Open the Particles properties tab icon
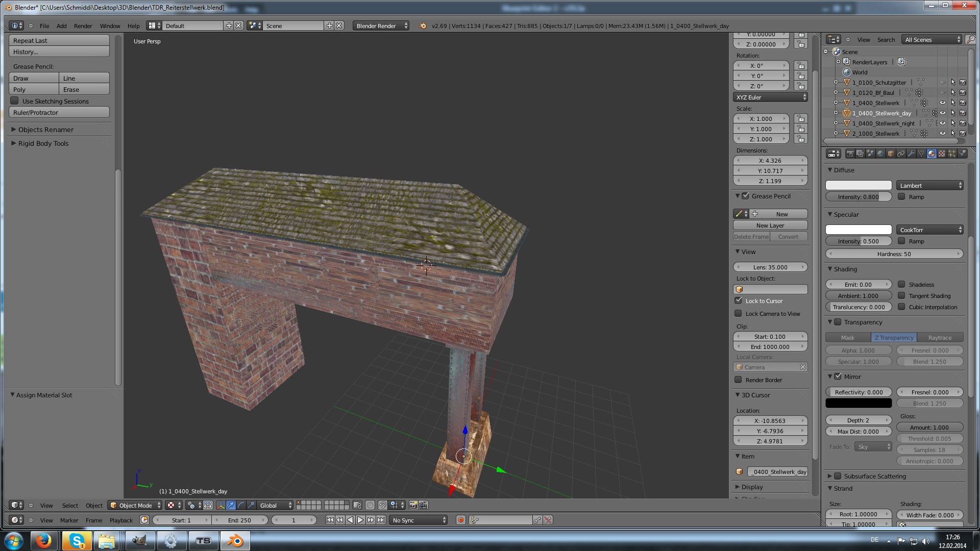 click(x=952, y=154)
